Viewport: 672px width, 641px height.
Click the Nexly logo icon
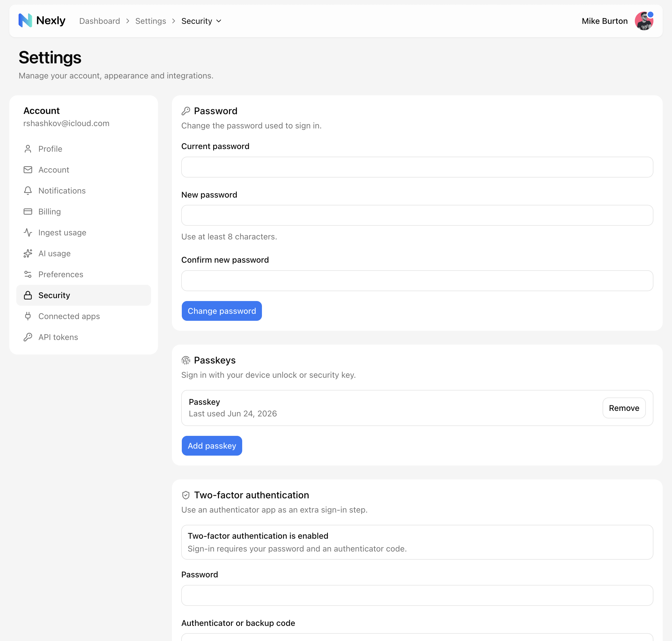25,21
